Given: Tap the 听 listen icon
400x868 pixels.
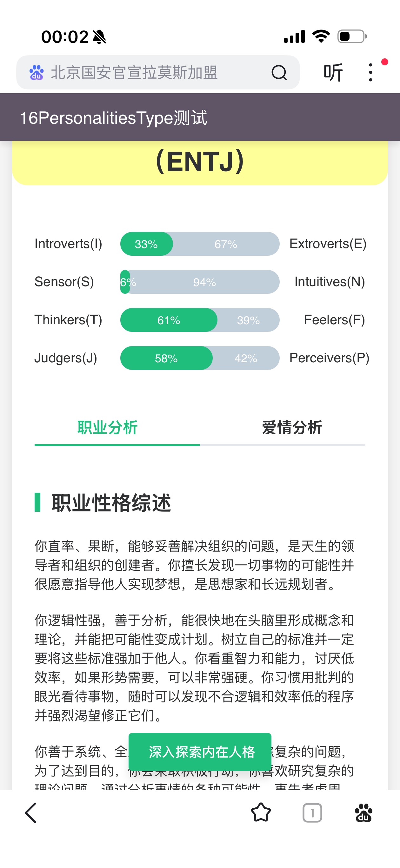Looking at the screenshot, I should pos(333,72).
